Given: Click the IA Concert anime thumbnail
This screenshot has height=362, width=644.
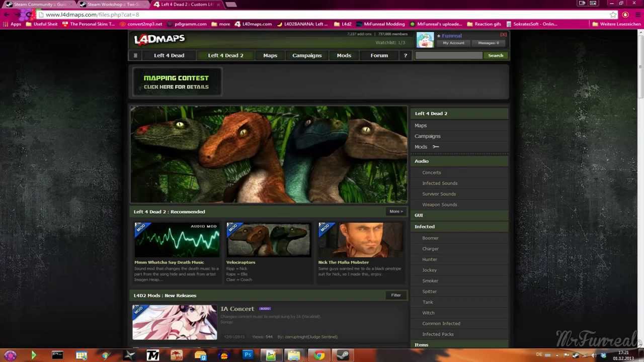Looking at the screenshot, I should (175, 322).
